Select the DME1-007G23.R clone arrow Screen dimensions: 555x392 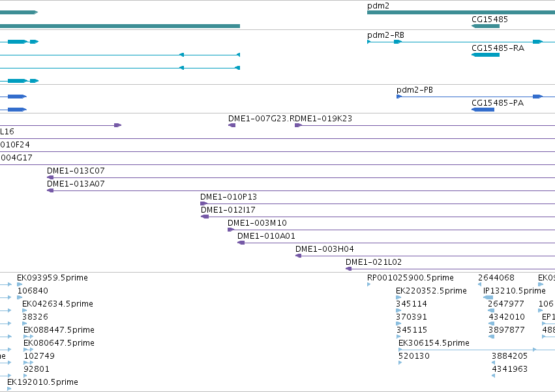[x=232, y=125]
